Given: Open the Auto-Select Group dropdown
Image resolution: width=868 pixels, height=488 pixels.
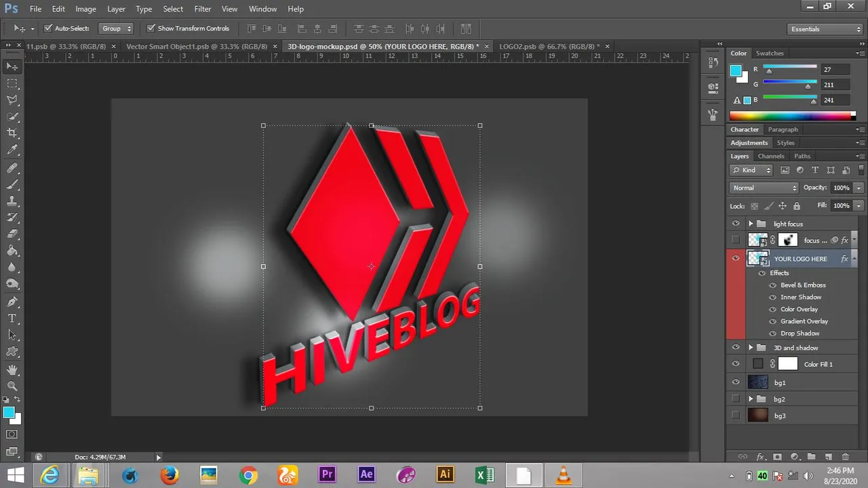Looking at the screenshot, I should tap(117, 28).
